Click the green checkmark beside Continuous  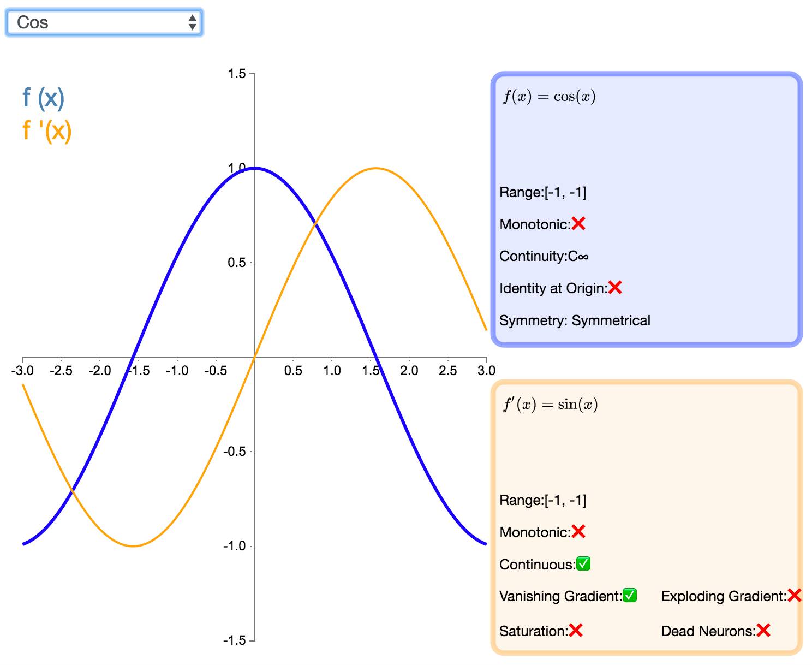tap(583, 564)
